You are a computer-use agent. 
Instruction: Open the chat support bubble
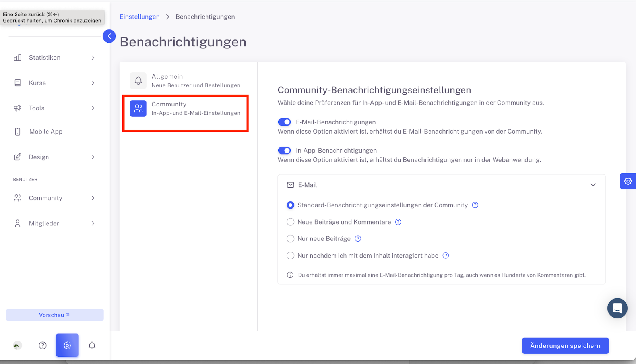coord(617,308)
